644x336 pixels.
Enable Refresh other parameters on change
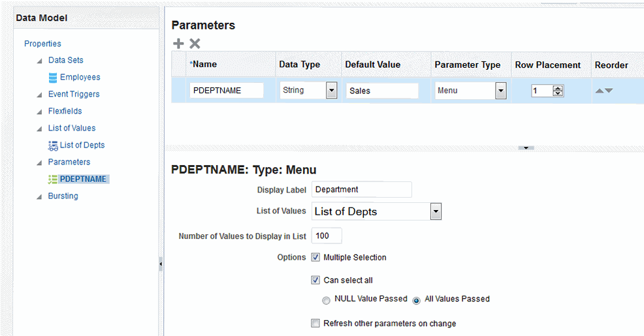(x=316, y=324)
